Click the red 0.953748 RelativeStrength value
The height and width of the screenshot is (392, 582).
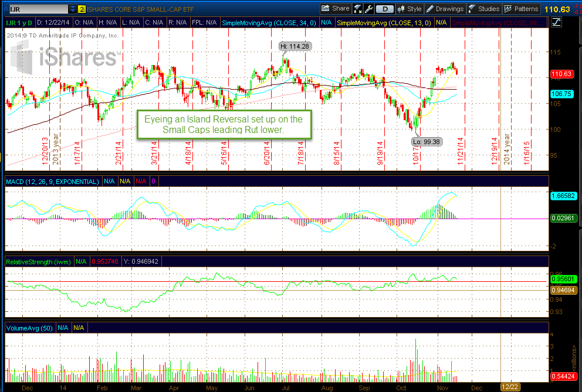pyautogui.click(x=105, y=261)
